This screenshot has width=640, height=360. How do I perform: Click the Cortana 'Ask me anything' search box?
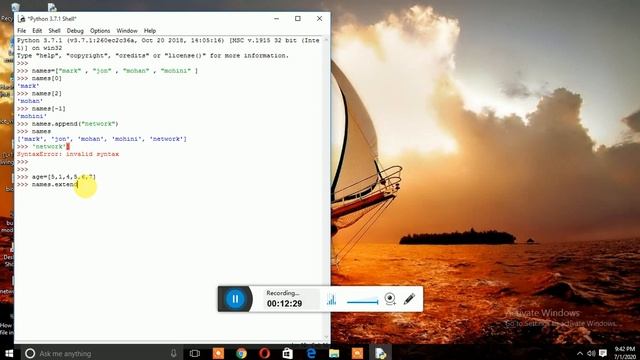pyautogui.click(x=101, y=353)
